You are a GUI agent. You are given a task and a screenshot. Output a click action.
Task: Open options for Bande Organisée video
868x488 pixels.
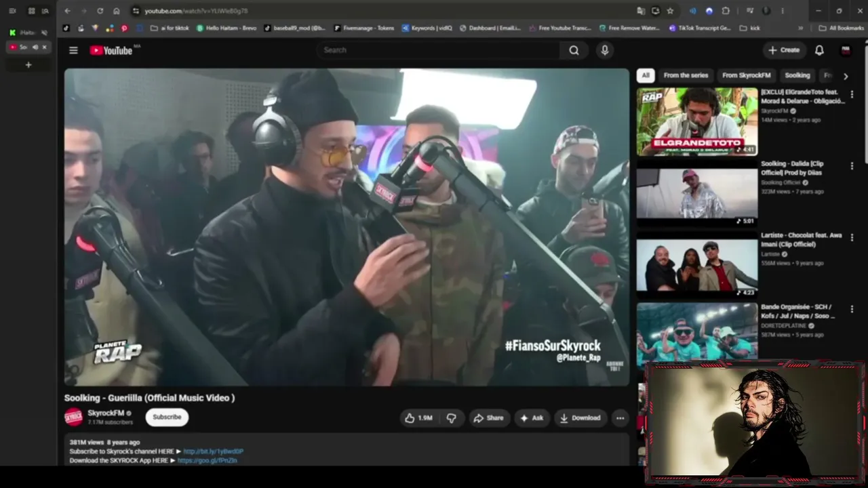[x=852, y=310]
